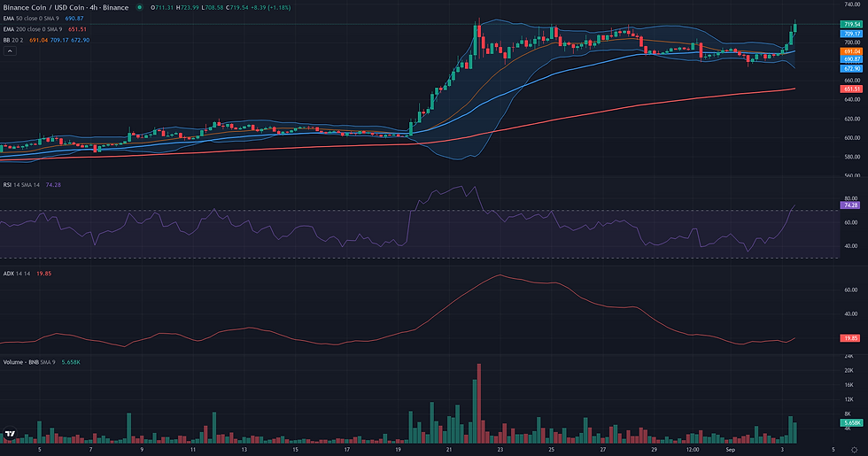Image resolution: width=868 pixels, height=456 pixels.
Task: Click the blue 690.87 EMA price label
Action: (x=851, y=59)
